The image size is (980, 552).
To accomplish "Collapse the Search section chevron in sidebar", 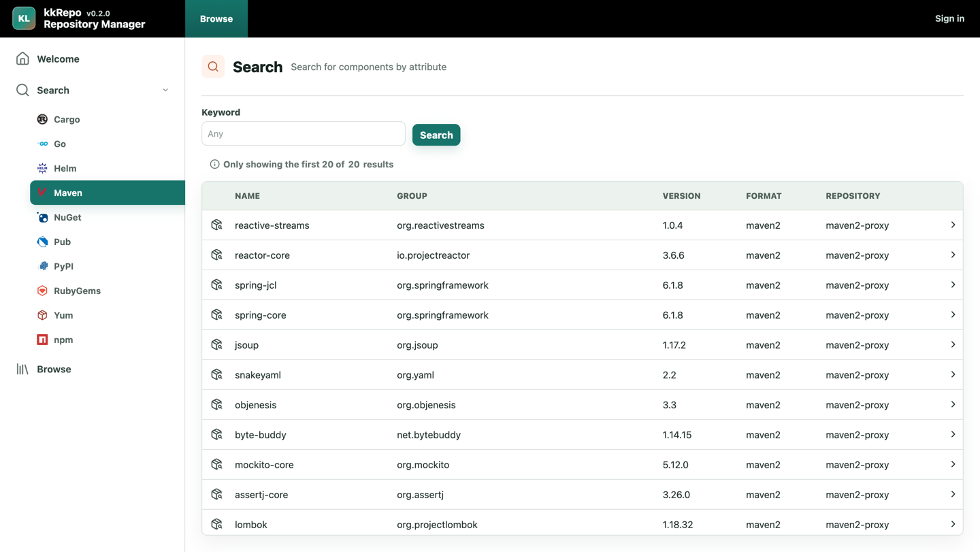I will [x=165, y=90].
